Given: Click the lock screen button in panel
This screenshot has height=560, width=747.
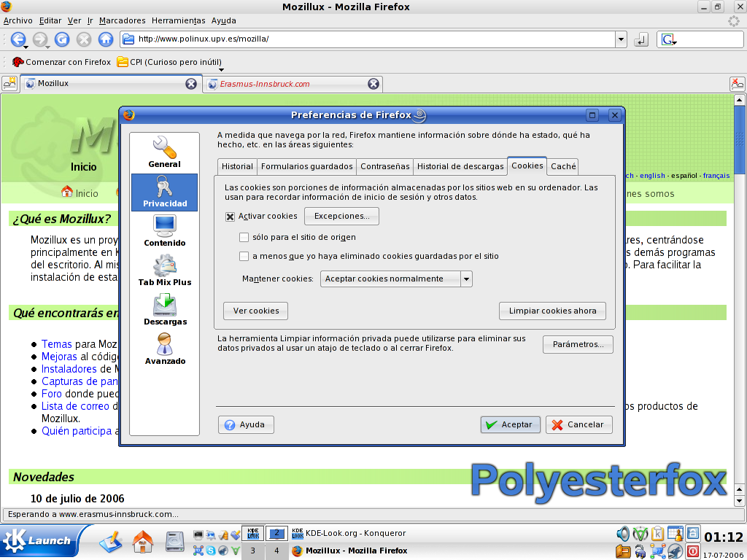Looking at the screenshot, I should pyautogui.click(x=693, y=533).
